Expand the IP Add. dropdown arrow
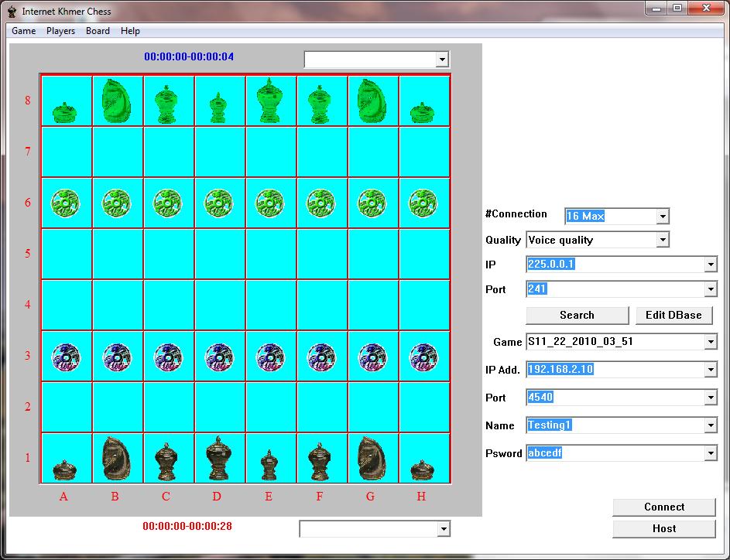 [711, 370]
